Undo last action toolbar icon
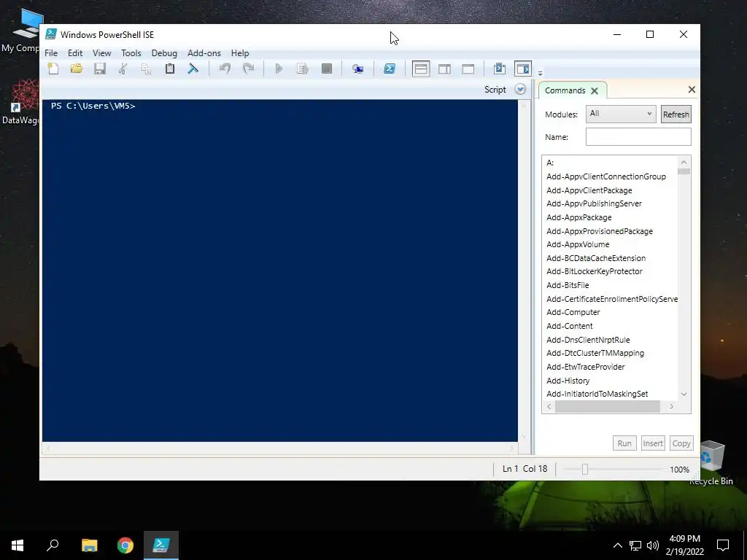 click(225, 69)
